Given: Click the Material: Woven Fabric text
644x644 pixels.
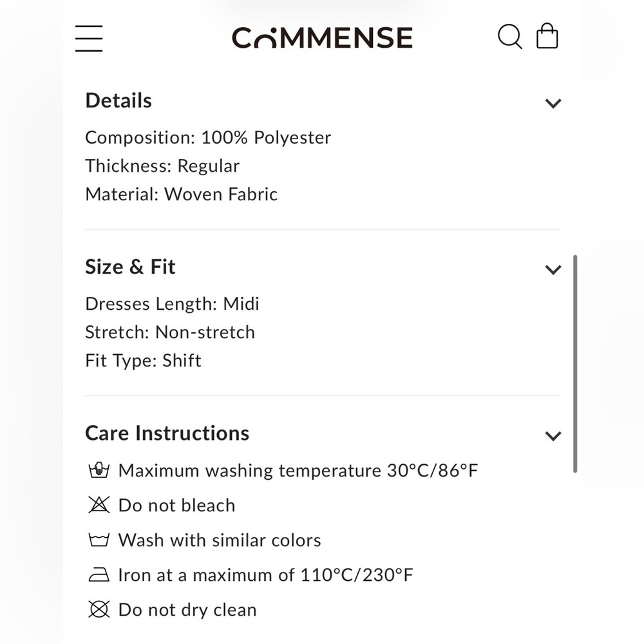Looking at the screenshot, I should pos(182,194).
